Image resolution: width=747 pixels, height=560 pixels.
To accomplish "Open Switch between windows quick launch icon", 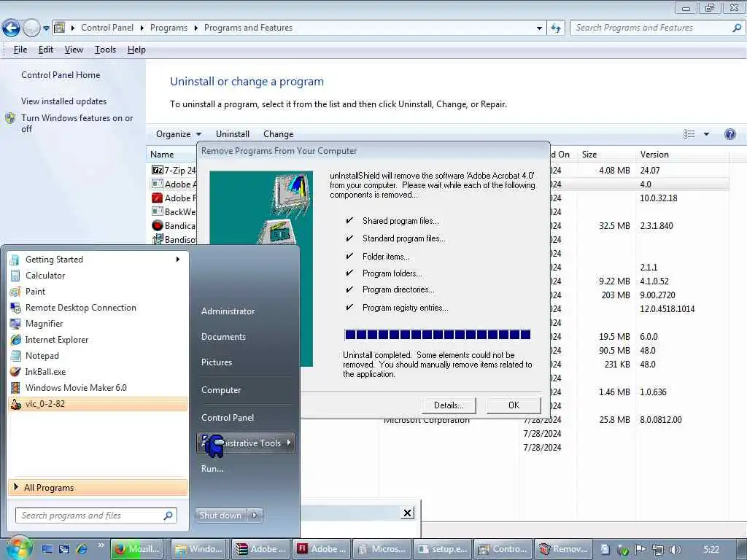I will click(x=64, y=550).
